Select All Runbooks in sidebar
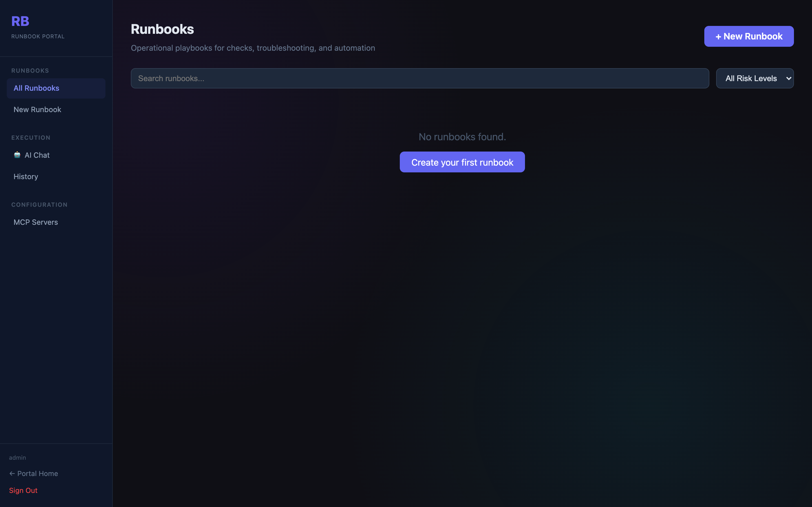 (36, 88)
